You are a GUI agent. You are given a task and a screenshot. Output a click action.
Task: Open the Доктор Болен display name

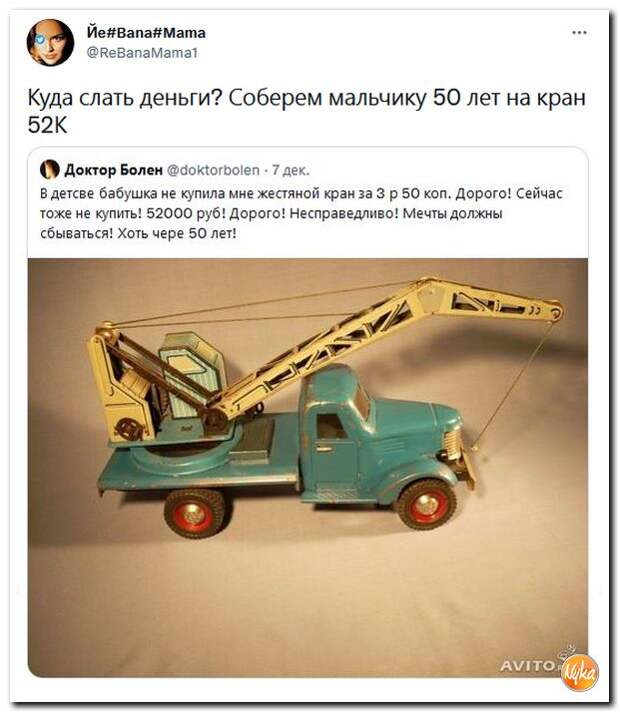click(x=113, y=170)
